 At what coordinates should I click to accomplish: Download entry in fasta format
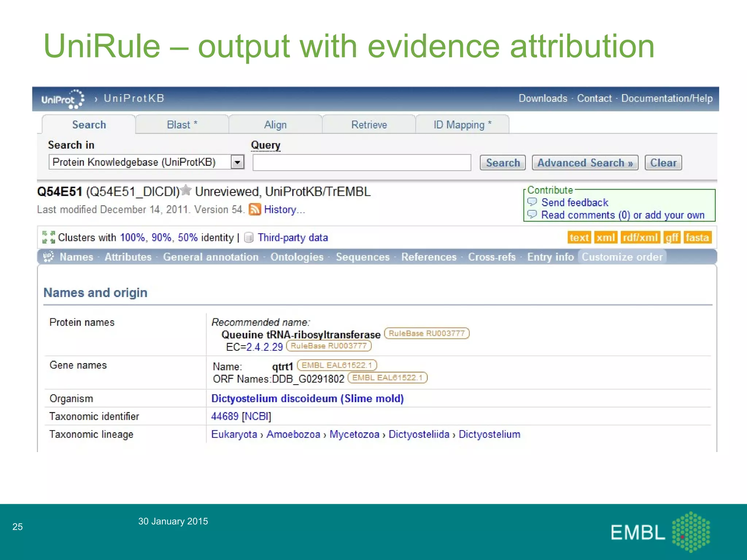pyautogui.click(x=697, y=238)
